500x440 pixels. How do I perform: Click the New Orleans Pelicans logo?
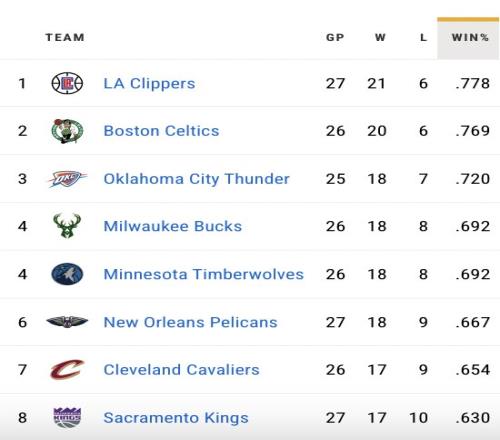tap(67, 322)
